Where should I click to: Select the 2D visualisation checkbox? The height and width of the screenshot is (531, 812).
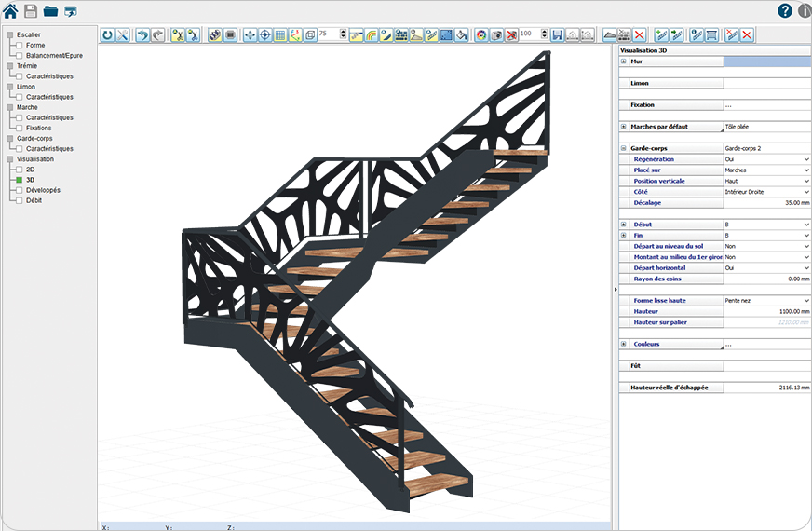tap(19, 170)
